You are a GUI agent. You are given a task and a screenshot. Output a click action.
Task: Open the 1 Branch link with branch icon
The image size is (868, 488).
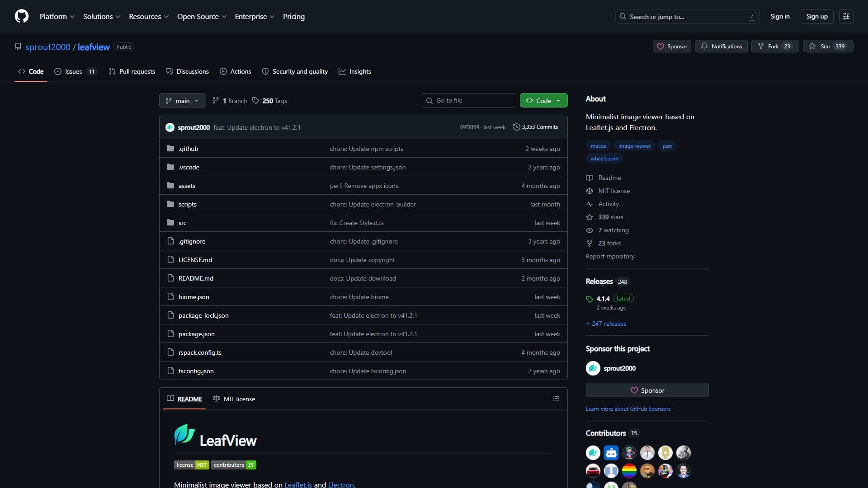click(x=230, y=101)
